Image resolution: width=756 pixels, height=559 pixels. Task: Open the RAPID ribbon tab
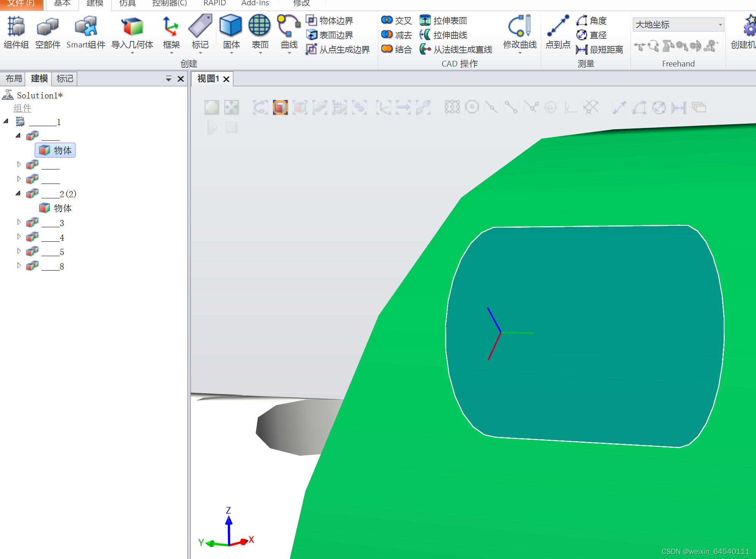point(214,3)
